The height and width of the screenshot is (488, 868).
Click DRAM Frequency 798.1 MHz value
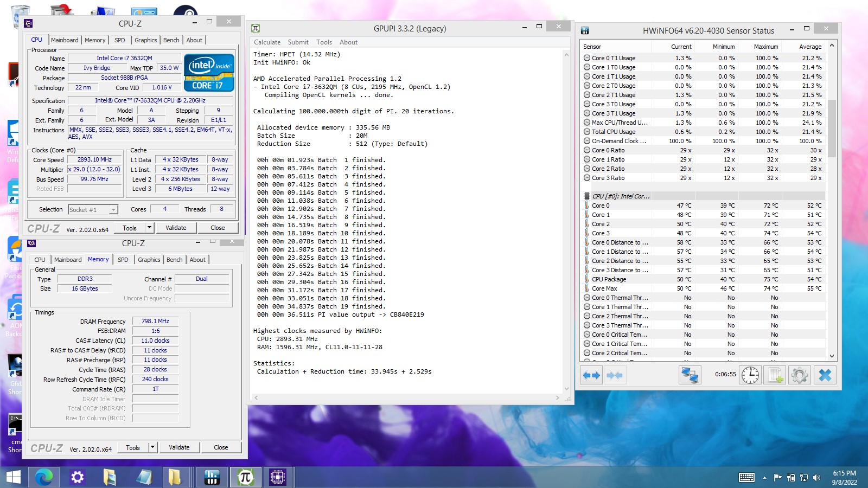pyautogui.click(x=156, y=321)
